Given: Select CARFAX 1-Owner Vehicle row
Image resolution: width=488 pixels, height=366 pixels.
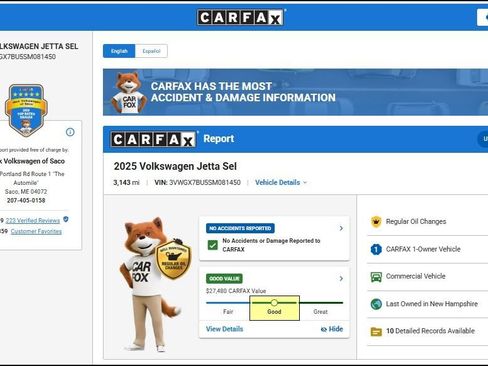Looking at the screenshot, I should coord(427,249).
